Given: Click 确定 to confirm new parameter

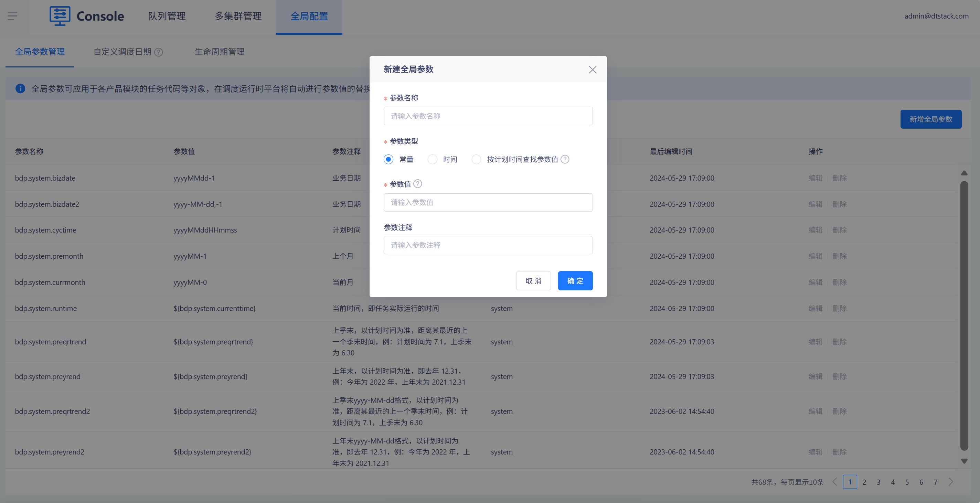Looking at the screenshot, I should coord(575,281).
